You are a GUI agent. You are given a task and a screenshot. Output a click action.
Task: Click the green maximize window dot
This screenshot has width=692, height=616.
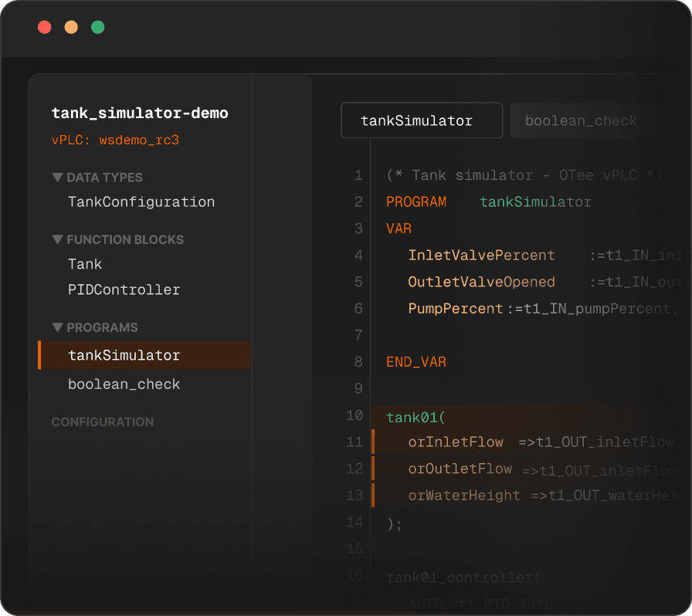click(97, 27)
